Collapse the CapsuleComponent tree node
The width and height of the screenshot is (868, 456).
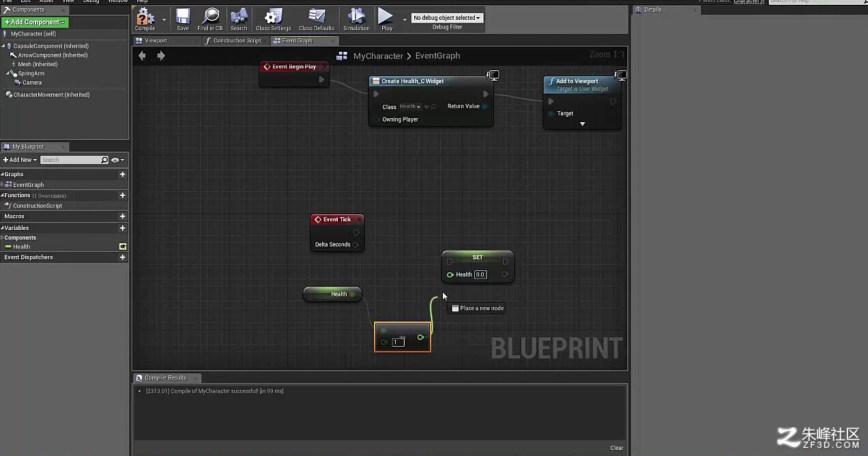point(4,46)
